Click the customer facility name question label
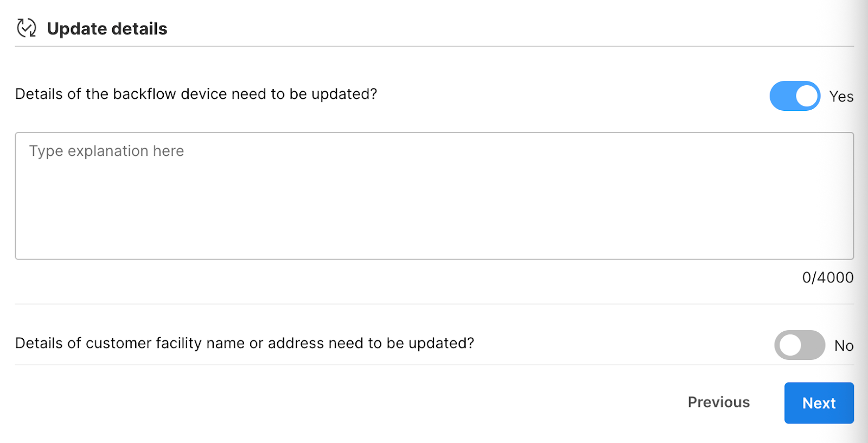 pos(245,343)
